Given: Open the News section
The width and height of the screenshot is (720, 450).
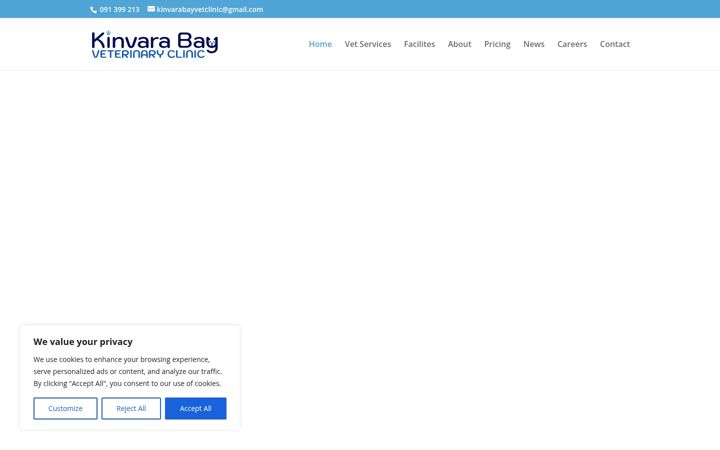Looking at the screenshot, I should pyautogui.click(x=534, y=44).
